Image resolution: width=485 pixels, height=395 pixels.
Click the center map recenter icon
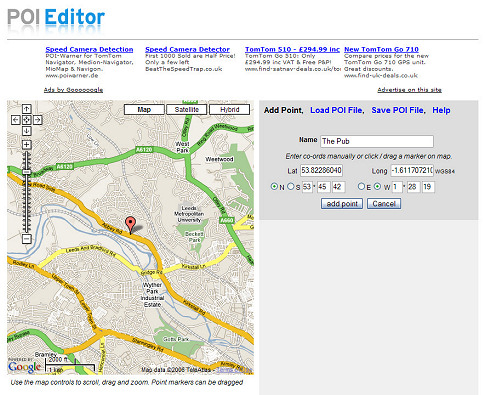click(27, 120)
